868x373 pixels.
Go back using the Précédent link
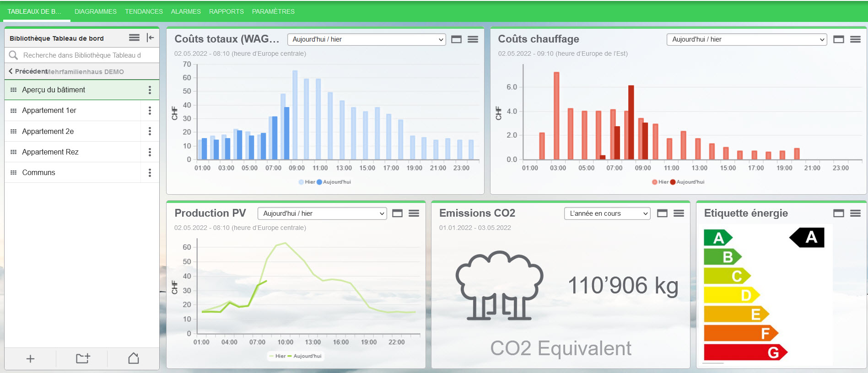point(27,71)
